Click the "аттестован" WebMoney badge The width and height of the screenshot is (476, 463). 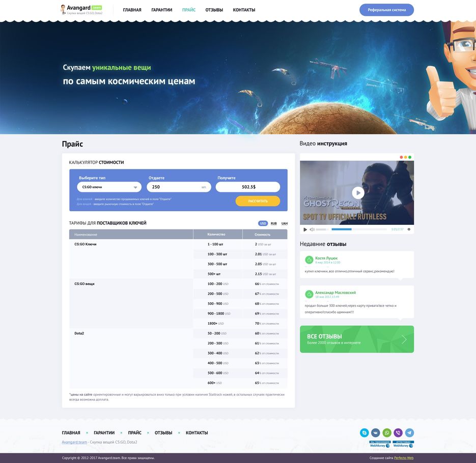pyautogui.click(x=403, y=444)
